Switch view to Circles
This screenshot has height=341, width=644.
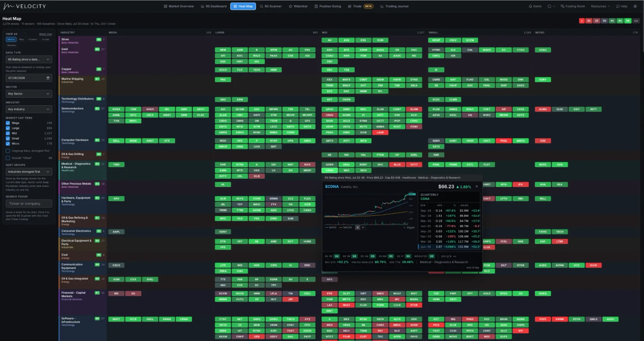(46, 40)
